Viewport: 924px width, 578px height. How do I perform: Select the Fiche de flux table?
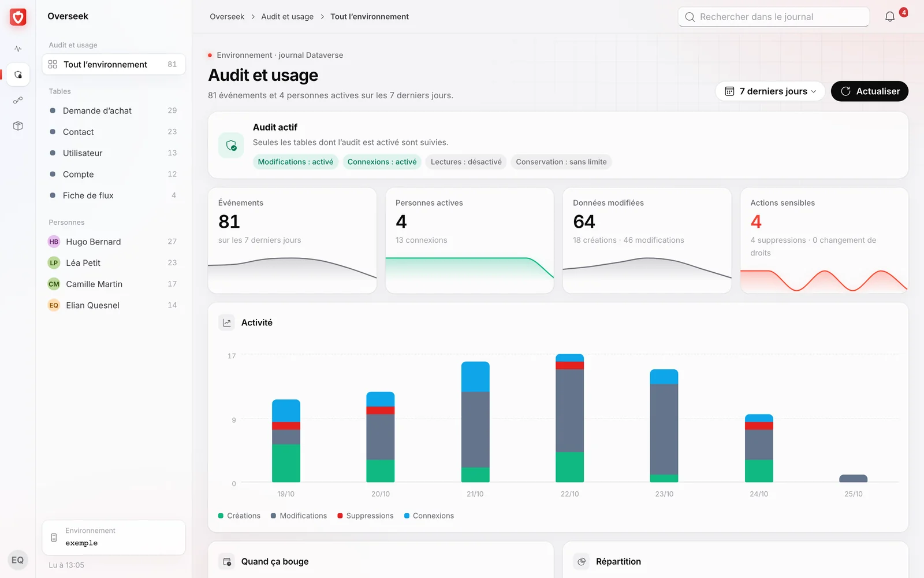[114, 195]
